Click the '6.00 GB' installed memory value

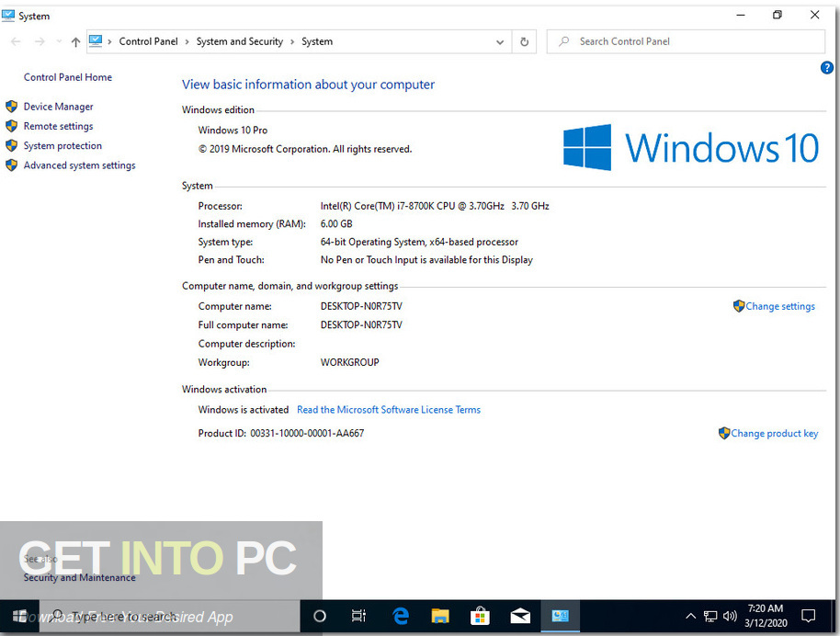[336, 224]
